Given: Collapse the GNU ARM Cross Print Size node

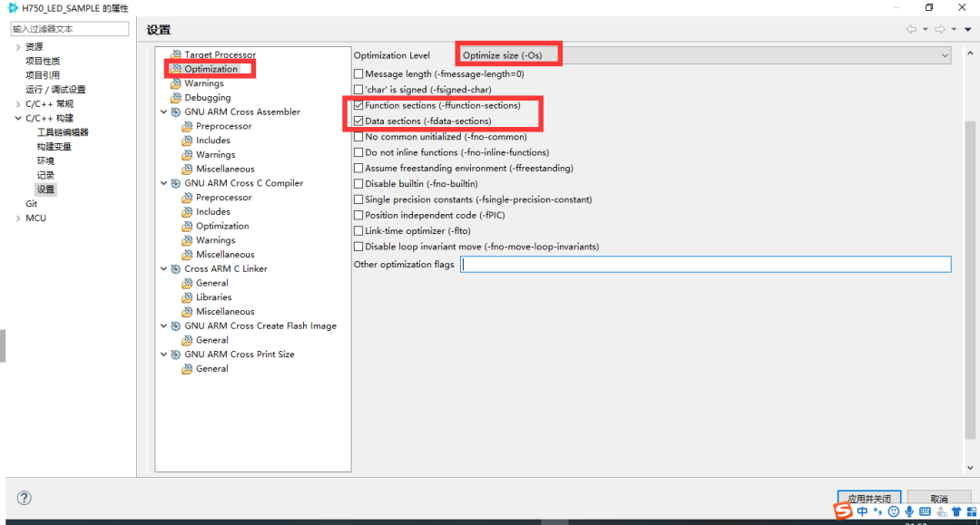Looking at the screenshot, I should tap(163, 354).
